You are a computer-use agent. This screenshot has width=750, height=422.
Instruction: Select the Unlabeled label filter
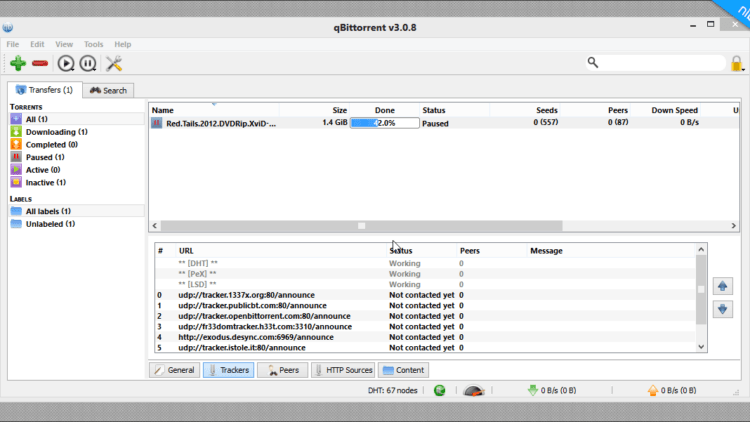pyautogui.click(x=48, y=224)
